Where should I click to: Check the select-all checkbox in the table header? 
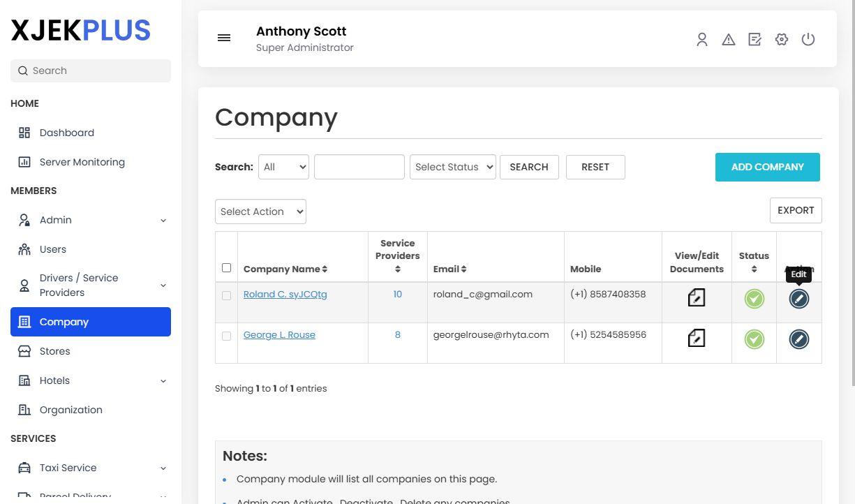tap(226, 267)
